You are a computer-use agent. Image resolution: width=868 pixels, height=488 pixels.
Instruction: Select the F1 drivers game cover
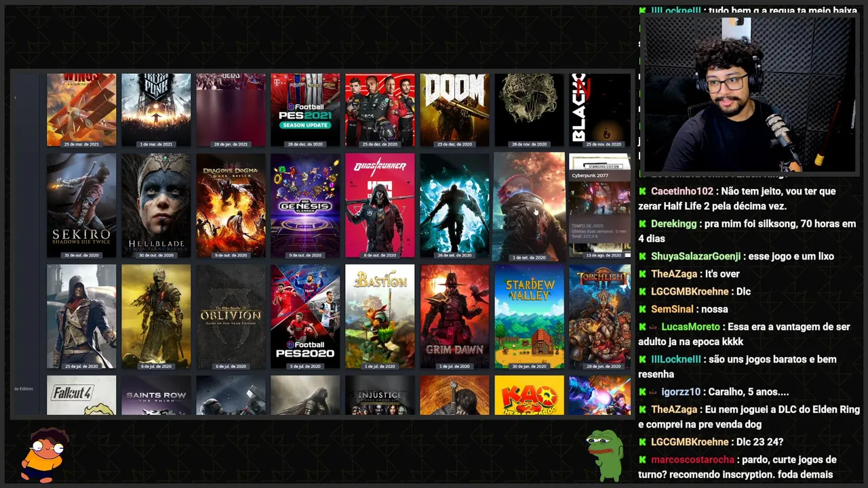pos(380,110)
